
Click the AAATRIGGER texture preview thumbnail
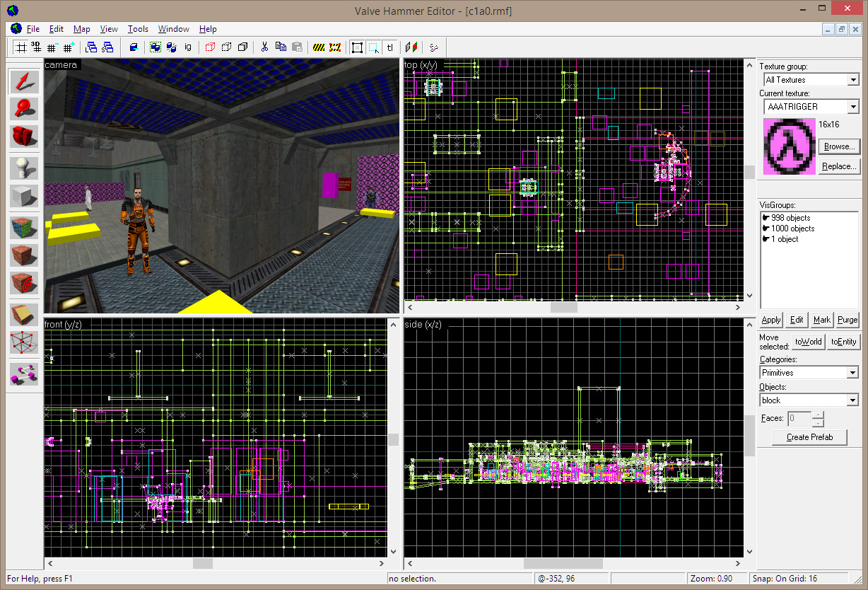pos(790,146)
